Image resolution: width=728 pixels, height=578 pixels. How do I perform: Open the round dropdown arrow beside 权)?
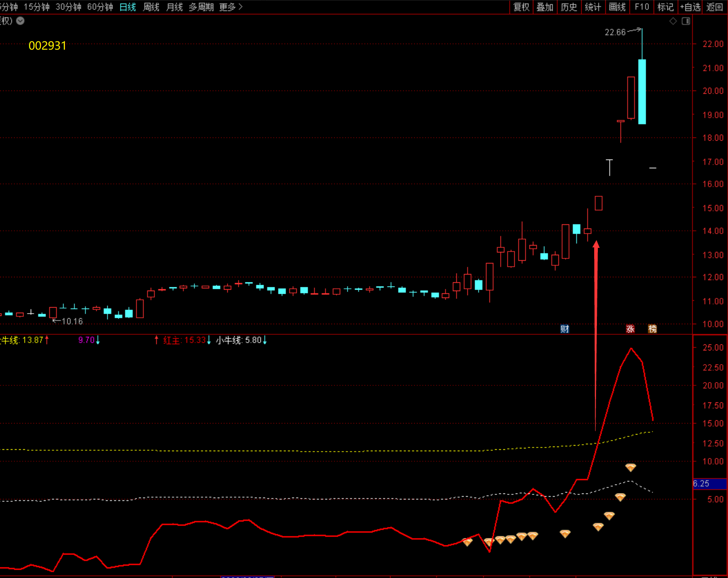click(x=20, y=21)
